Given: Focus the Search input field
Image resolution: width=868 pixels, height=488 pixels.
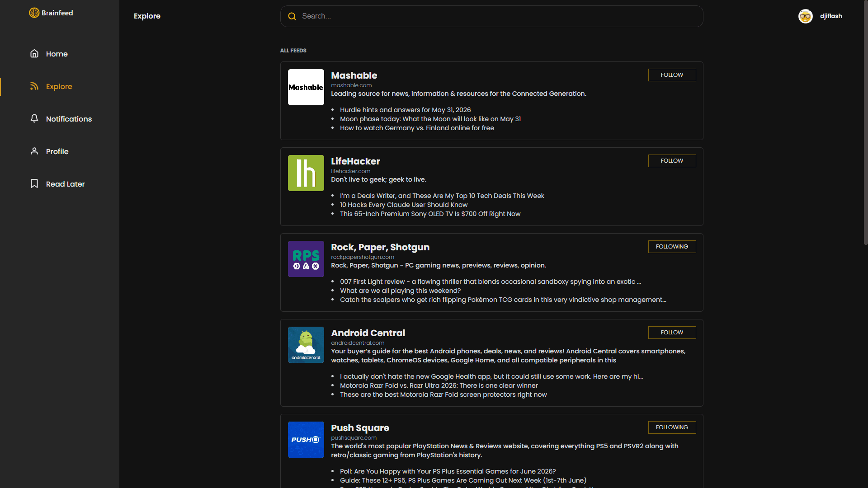Looking at the screenshot, I should coord(491,16).
